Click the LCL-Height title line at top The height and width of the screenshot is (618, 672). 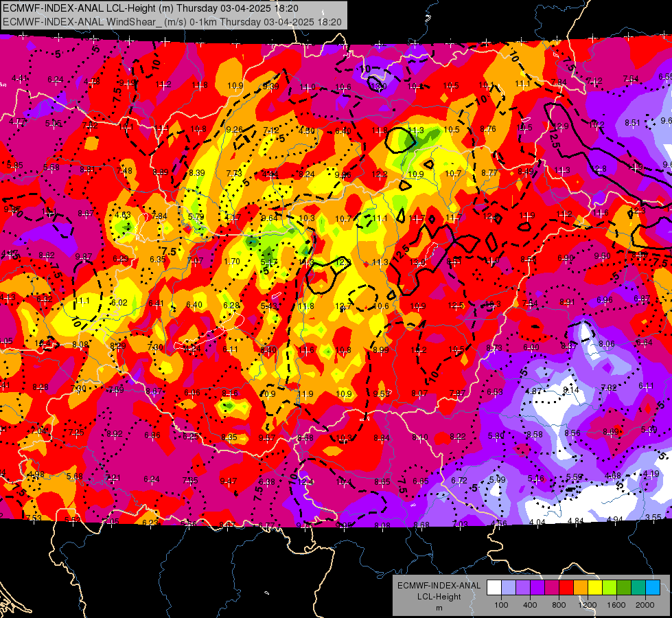pyautogui.click(x=151, y=8)
